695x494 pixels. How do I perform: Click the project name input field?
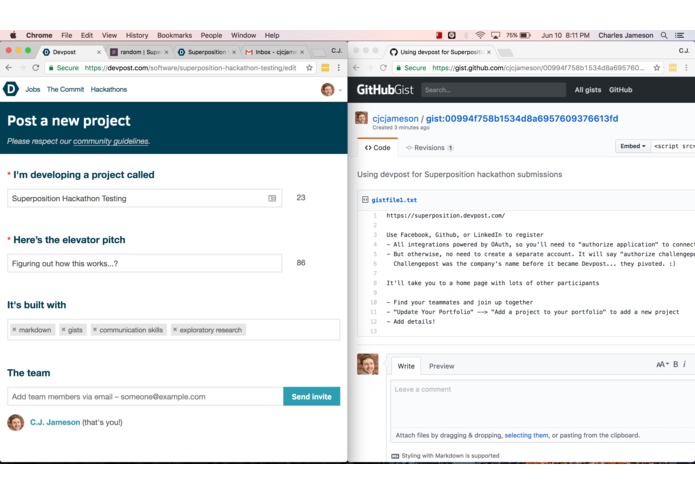pyautogui.click(x=144, y=198)
